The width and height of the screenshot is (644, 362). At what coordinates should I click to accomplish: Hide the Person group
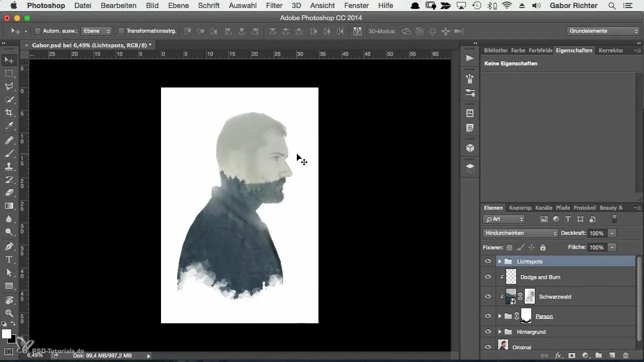pos(488,316)
